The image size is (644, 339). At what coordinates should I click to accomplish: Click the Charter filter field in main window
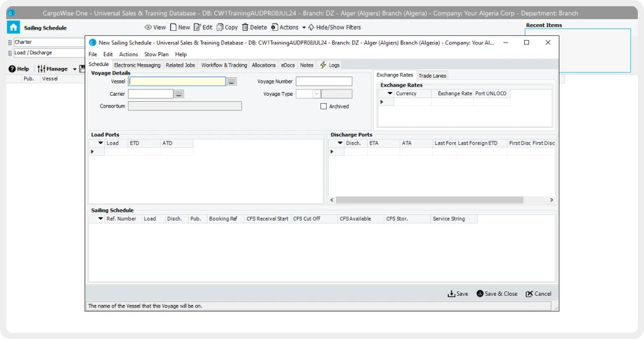coord(48,43)
